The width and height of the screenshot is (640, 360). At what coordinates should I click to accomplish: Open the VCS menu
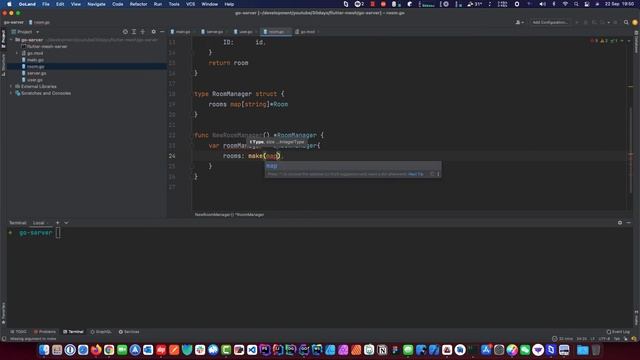click(191, 4)
